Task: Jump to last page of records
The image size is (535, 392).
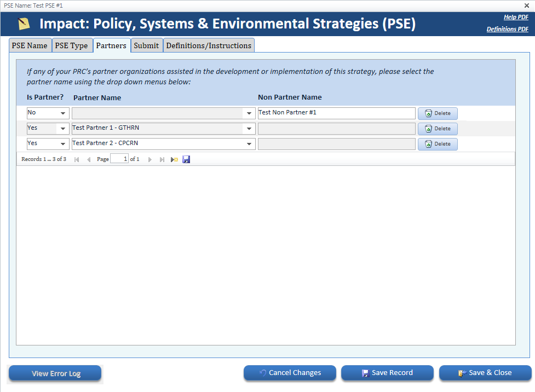Action: pos(162,159)
